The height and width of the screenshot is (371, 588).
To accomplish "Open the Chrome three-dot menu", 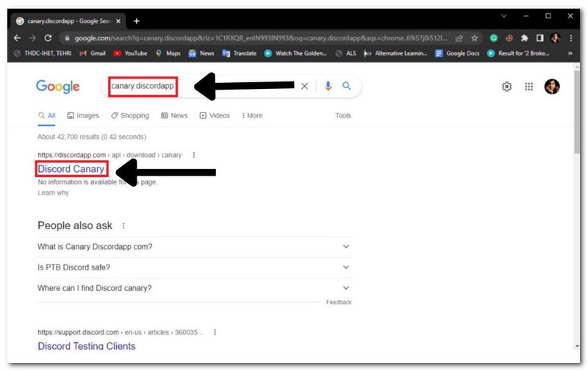I will pos(571,38).
